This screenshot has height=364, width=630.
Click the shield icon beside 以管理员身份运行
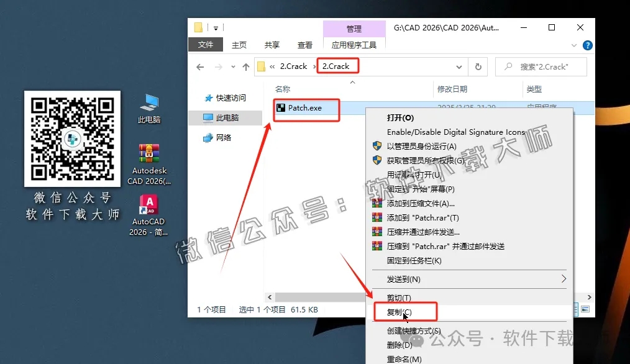377,147
